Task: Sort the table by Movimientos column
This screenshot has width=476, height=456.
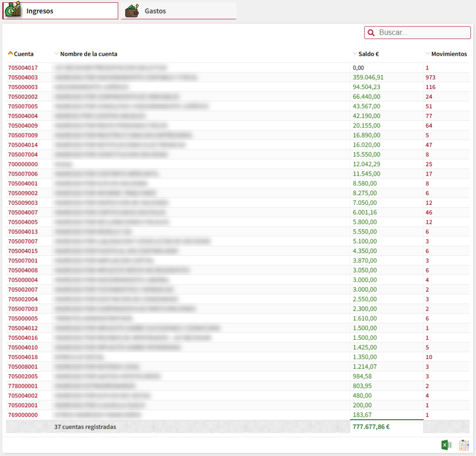Action: (x=449, y=54)
